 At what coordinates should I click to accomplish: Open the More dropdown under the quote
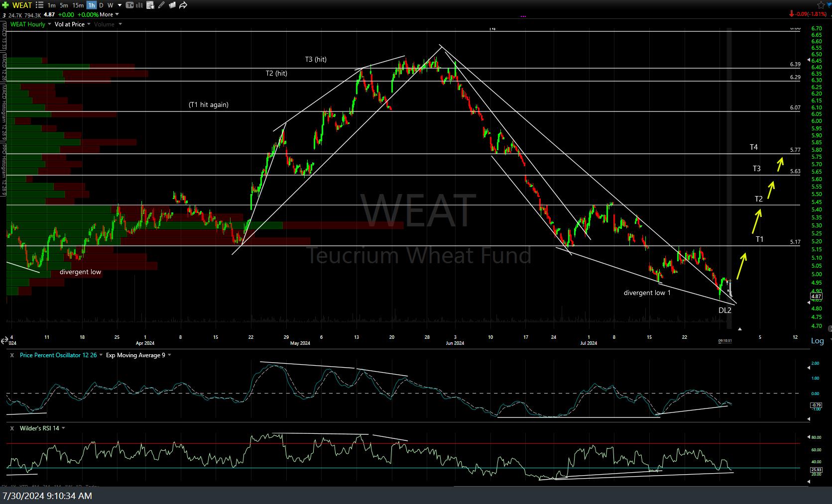pyautogui.click(x=107, y=14)
